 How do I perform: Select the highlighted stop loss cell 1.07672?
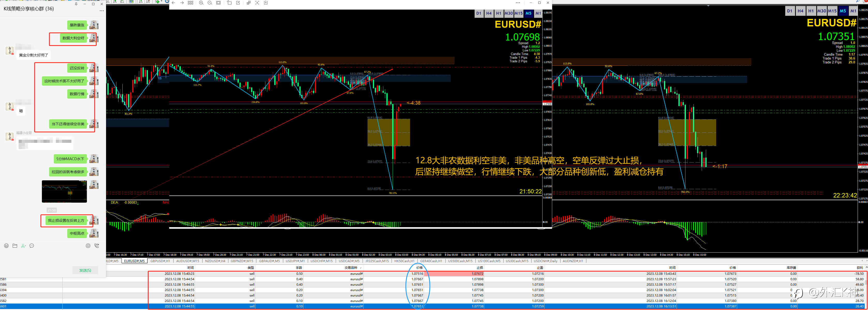[454, 274]
